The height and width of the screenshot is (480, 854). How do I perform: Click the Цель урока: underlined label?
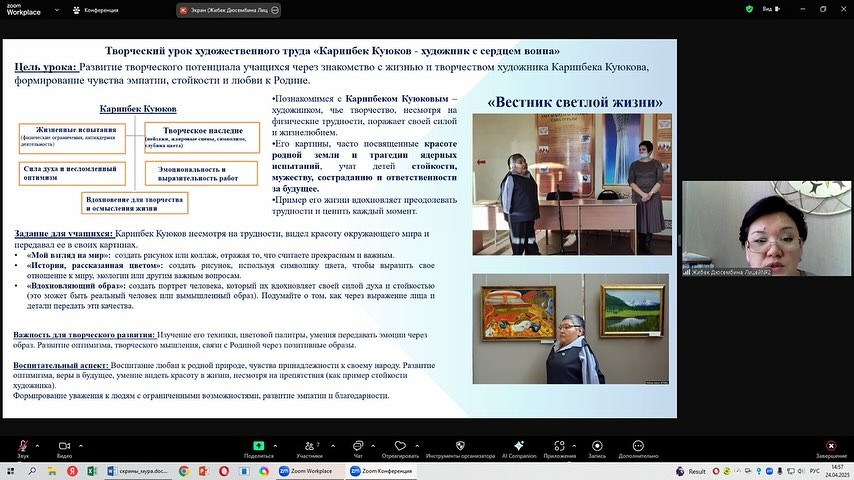coord(46,68)
